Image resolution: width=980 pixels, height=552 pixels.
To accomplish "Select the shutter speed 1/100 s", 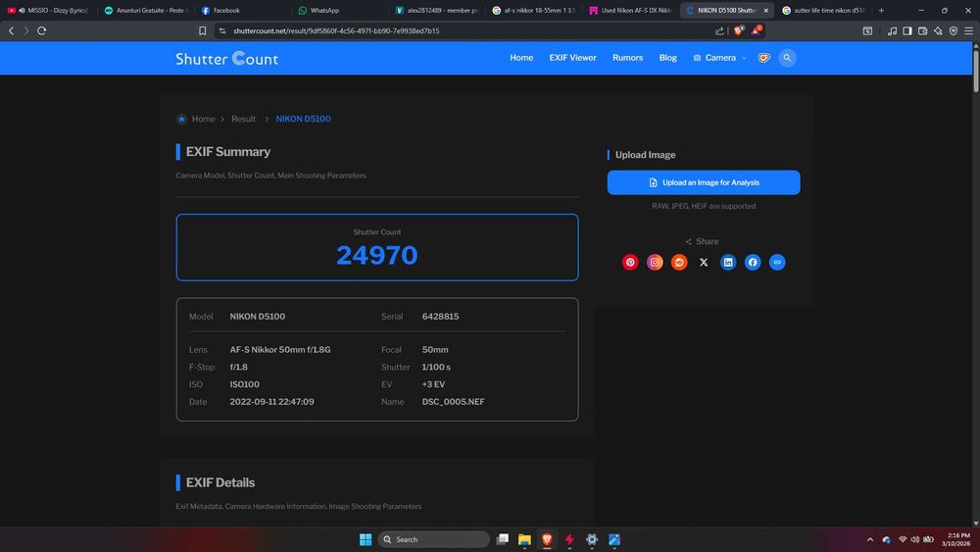I will click(436, 367).
